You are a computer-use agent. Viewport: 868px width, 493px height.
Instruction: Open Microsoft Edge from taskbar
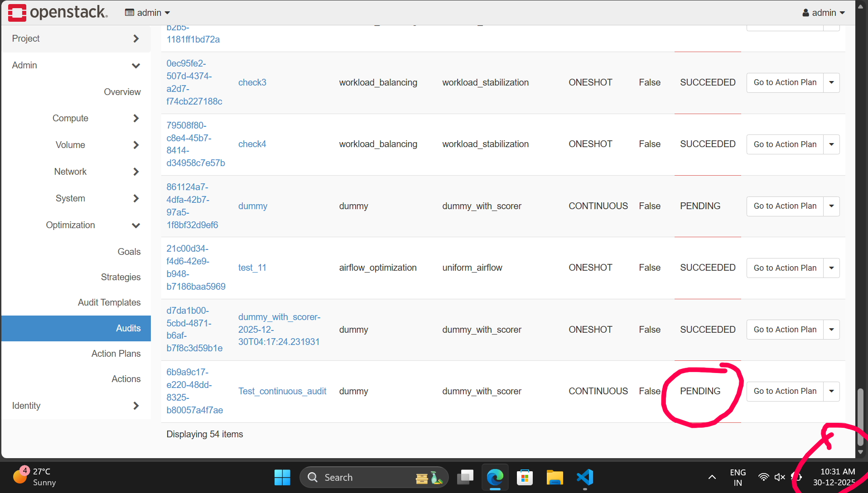495,477
